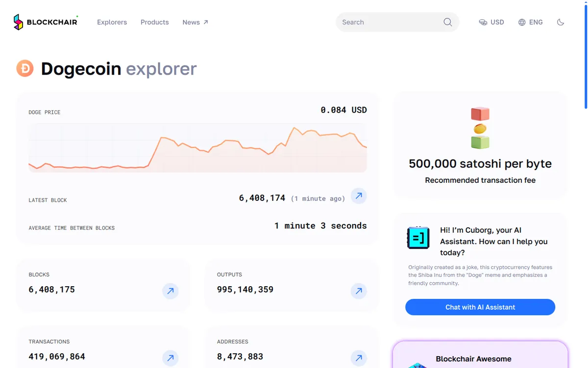Click the Chat with AI Assistant button
588x368 pixels.
coord(480,307)
